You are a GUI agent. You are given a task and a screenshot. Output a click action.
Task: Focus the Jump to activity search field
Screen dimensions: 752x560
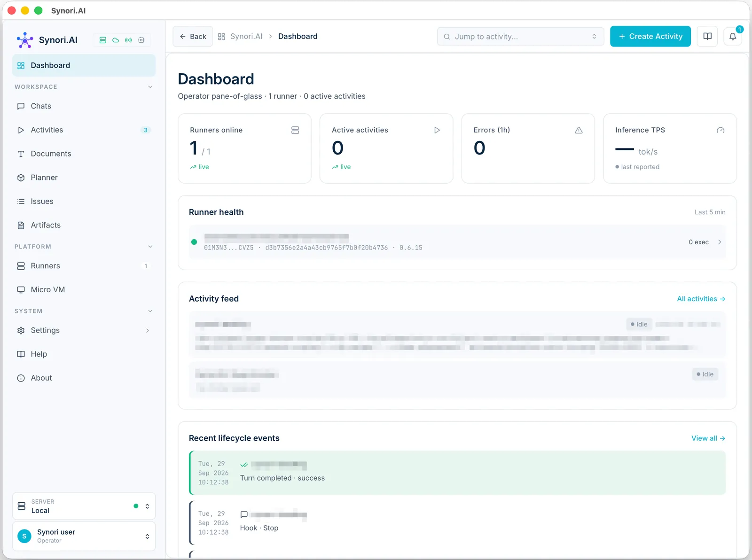(x=520, y=36)
